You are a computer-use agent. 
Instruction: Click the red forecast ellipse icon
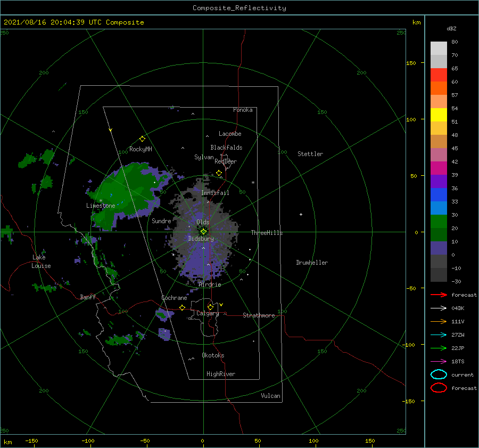pyautogui.click(x=439, y=388)
